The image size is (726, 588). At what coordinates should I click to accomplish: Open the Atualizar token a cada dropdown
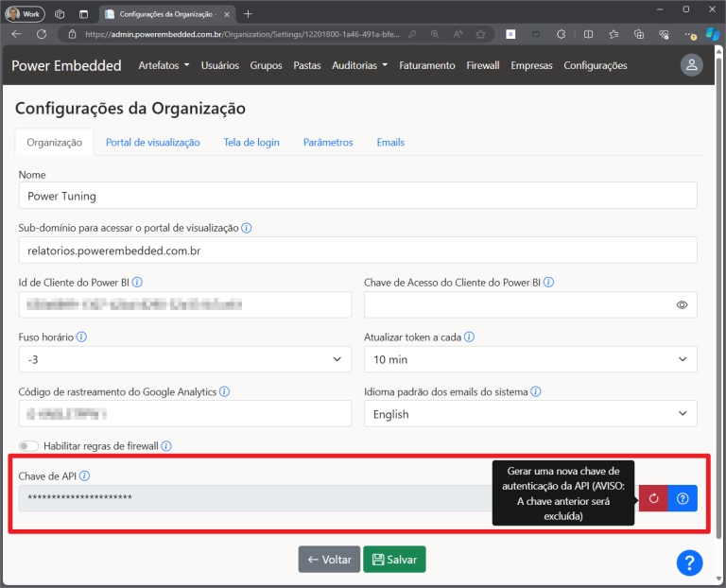[x=529, y=359]
